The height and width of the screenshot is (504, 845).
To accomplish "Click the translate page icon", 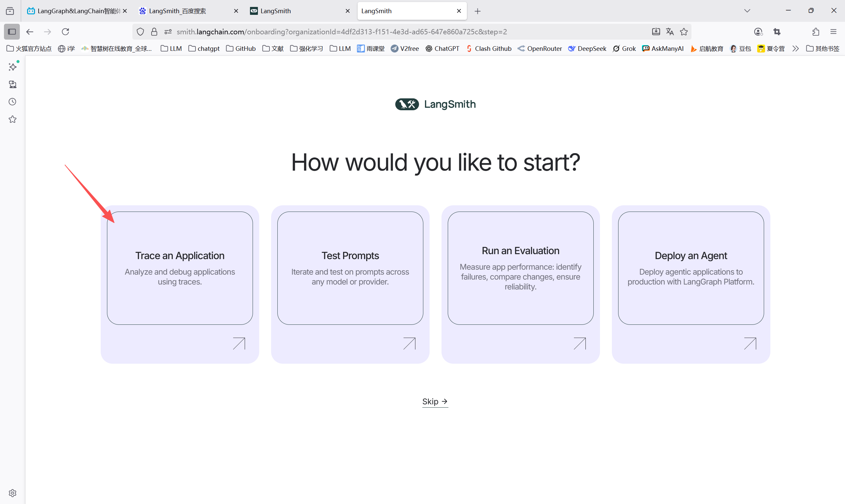I will (670, 32).
